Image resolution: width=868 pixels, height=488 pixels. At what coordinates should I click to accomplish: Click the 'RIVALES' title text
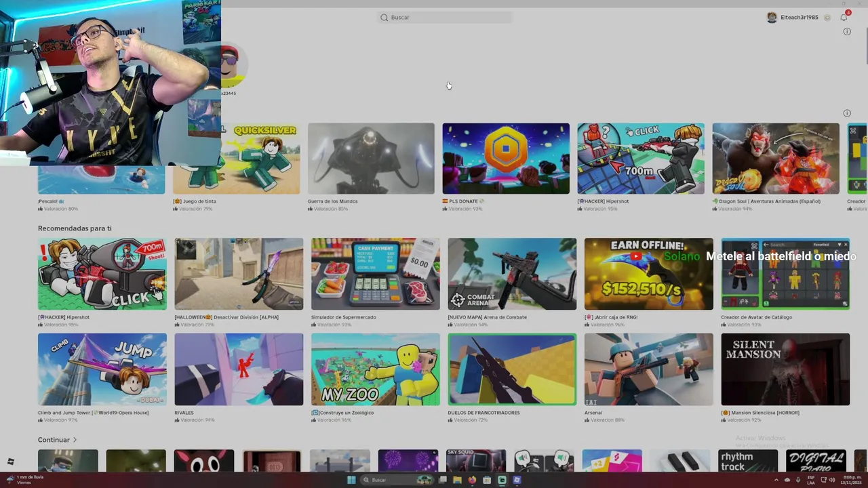184,413
